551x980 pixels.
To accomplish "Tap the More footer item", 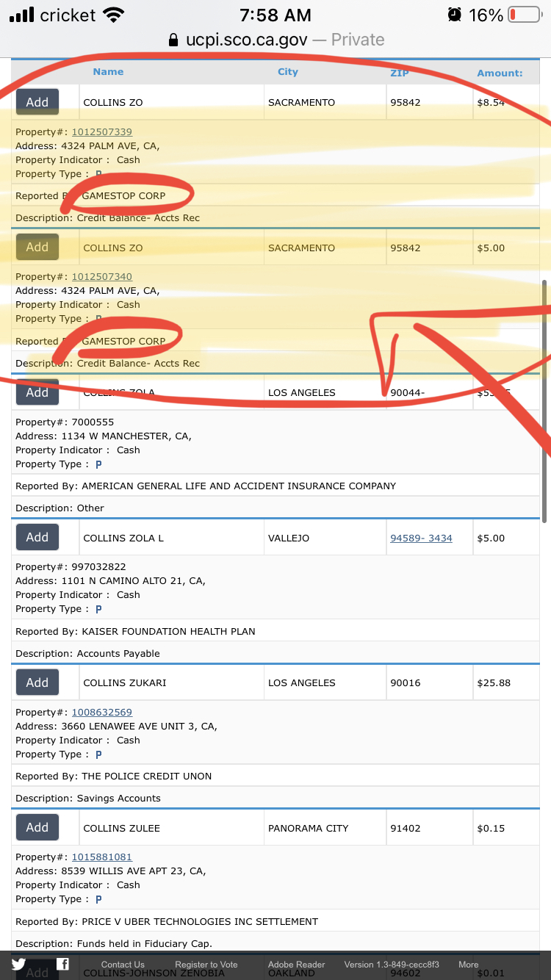I will [469, 965].
